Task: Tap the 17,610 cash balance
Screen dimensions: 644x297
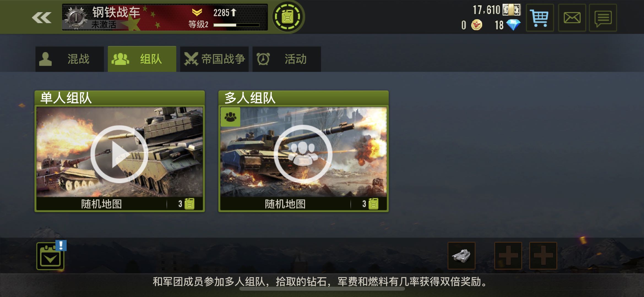Action: click(x=486, y=10)
